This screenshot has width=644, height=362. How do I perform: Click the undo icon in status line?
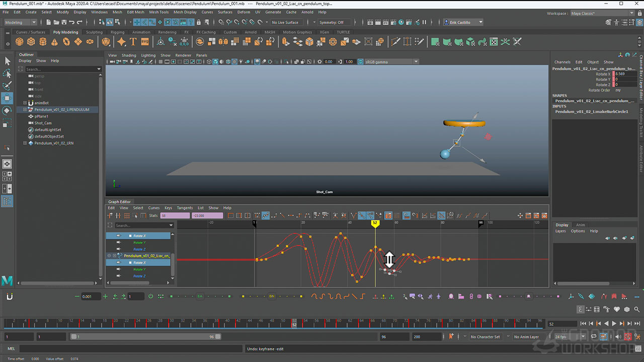click(x=72, y=22)
